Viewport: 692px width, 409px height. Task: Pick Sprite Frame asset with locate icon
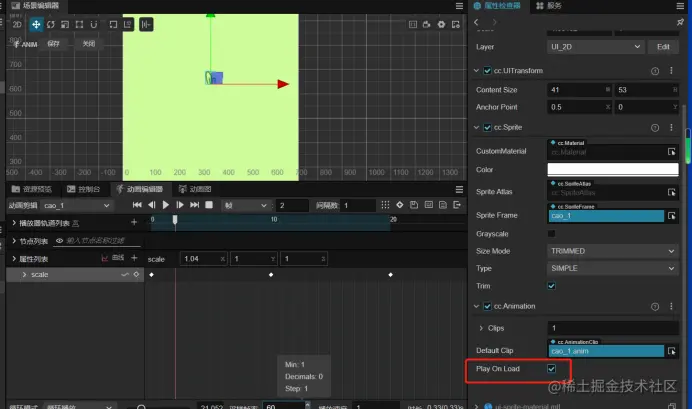pos(672,216)
